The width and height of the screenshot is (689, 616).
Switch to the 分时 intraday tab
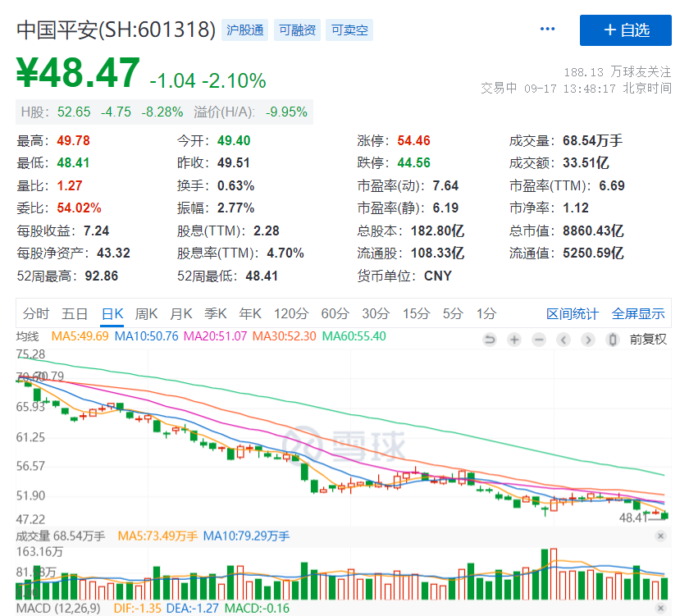pos(36,313)
